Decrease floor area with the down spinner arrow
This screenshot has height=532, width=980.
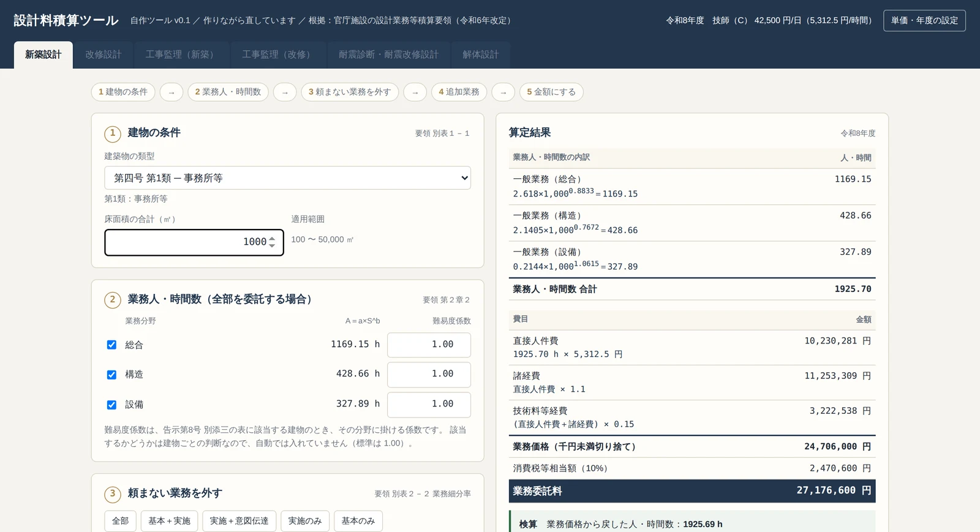tap(272, 245)
